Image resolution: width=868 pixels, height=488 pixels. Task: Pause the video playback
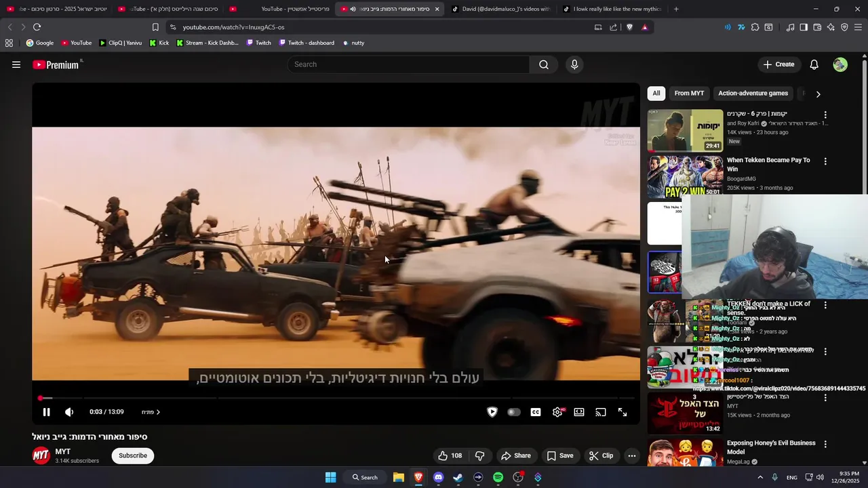(46, 412)
